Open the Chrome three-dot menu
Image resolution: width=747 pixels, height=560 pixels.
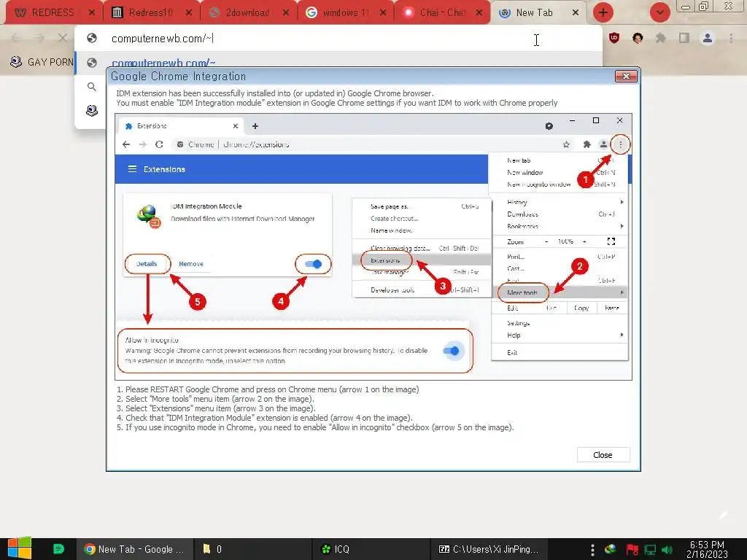point(731,38)
